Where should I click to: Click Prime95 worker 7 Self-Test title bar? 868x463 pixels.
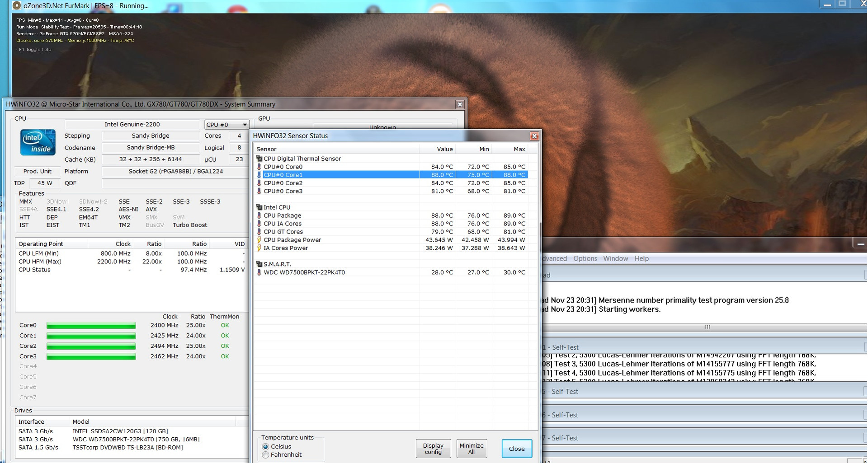pos(704,438)
